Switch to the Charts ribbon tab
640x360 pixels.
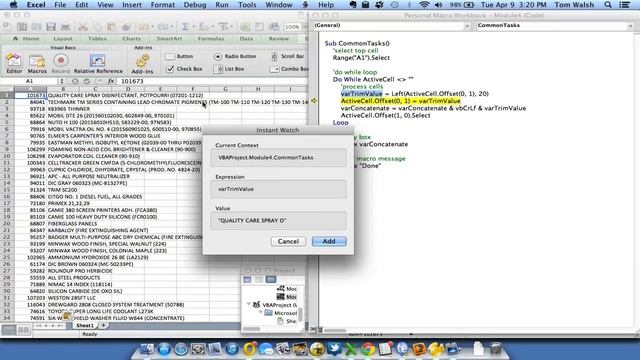(131, 38)
